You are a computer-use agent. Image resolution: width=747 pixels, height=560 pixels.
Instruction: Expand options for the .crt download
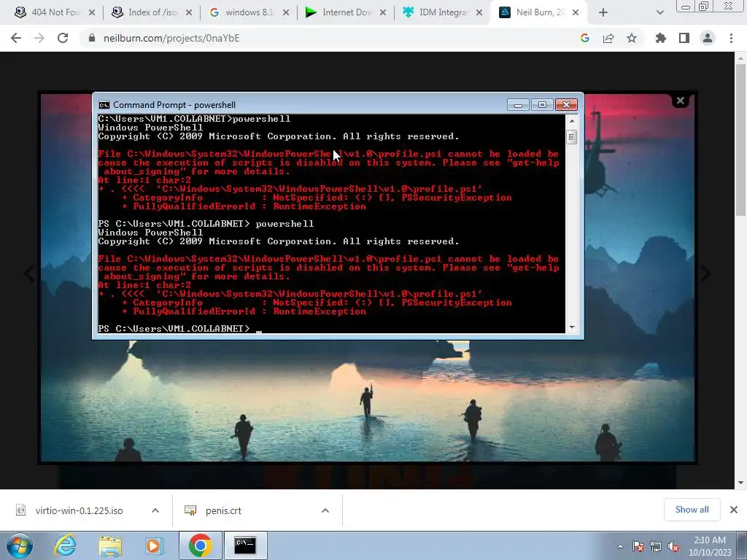pyautogui.click(x=325, y=510)
